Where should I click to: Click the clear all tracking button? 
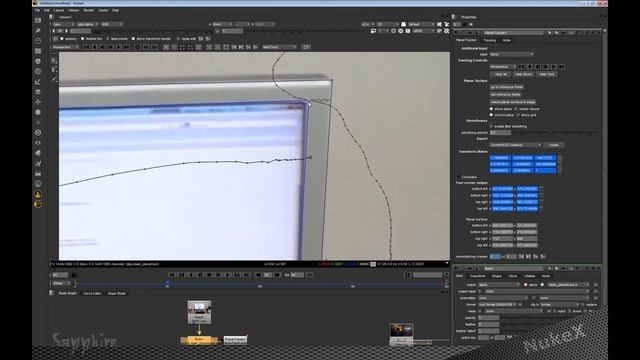click(500, 74)
